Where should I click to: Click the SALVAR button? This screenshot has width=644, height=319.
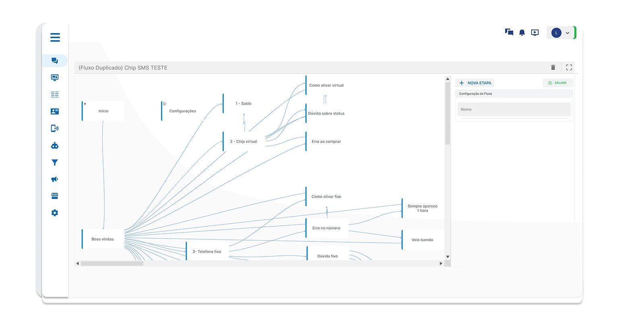[x=557, y=83]
